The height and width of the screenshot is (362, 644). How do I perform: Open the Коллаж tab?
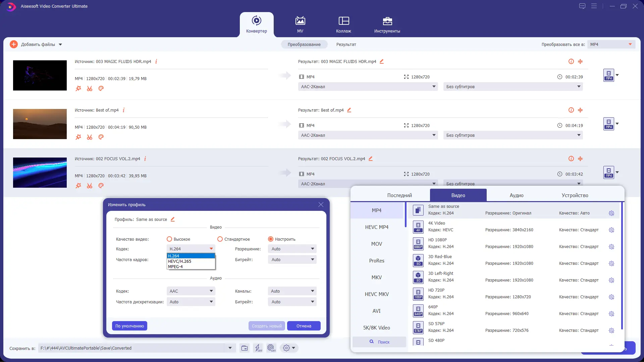tap(343, 25)
